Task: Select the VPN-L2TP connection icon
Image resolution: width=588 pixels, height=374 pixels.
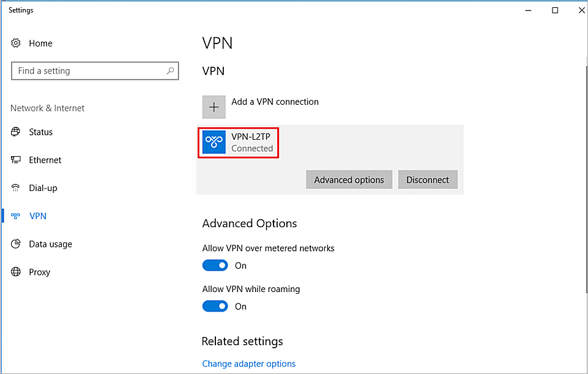Action: click(214, 142)
